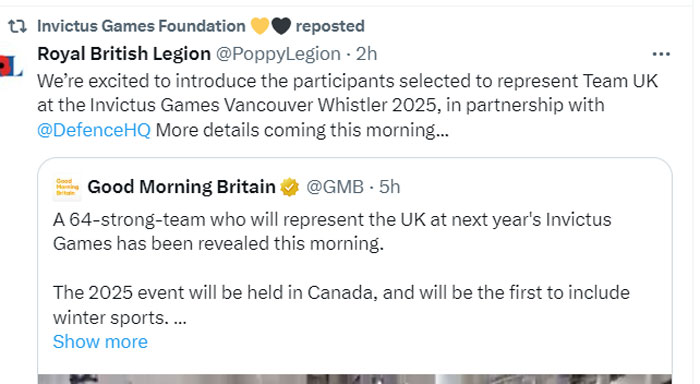Image resolution: width=700 pixels, height=384 pixels.
Task: Click the yellow heart emoji
Action: pyautogui.click(x=260, y=26)
